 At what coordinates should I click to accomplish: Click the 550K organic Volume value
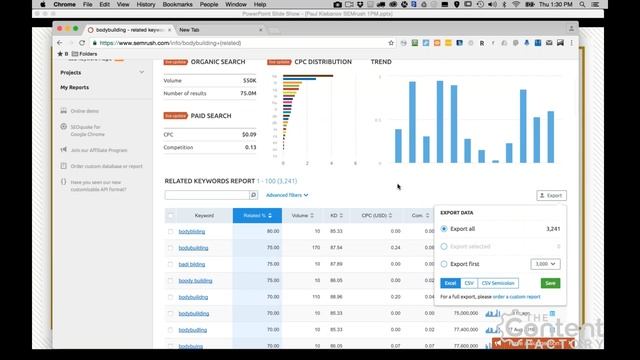pyautogui.click(x=250, y=80)
